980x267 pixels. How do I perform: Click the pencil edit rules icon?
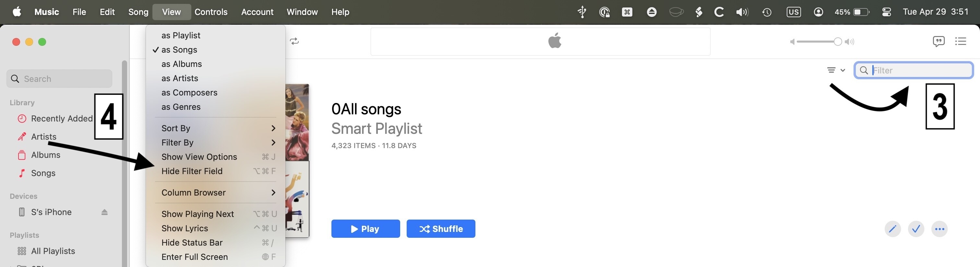892,229
